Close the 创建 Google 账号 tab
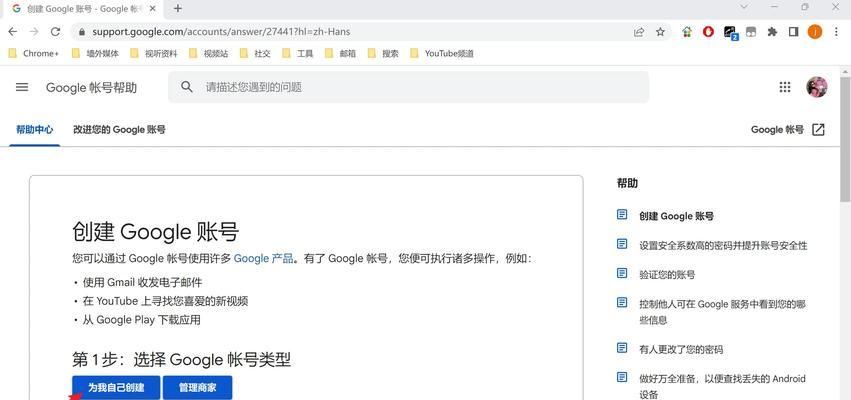The width and height of the screenshot is (851, 400). point(153,9)
